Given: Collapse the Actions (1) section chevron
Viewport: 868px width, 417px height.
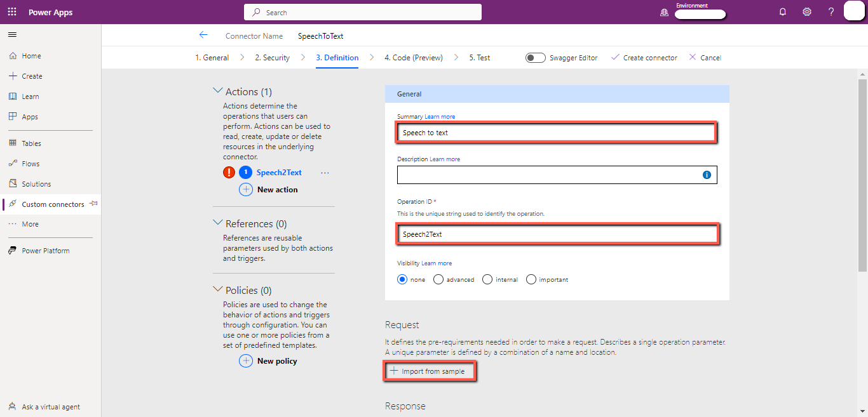Looking at the screenshot, I should tap(218, 91).
